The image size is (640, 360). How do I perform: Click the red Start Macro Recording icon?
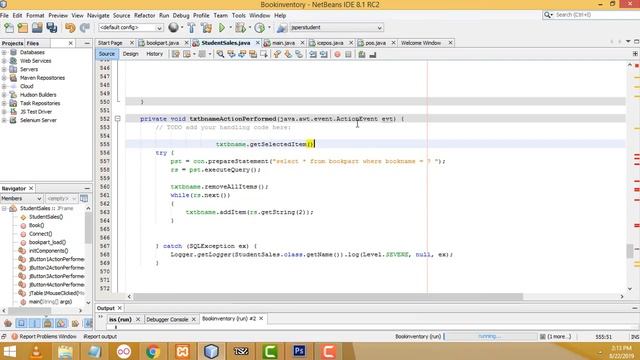pos(337,54)
